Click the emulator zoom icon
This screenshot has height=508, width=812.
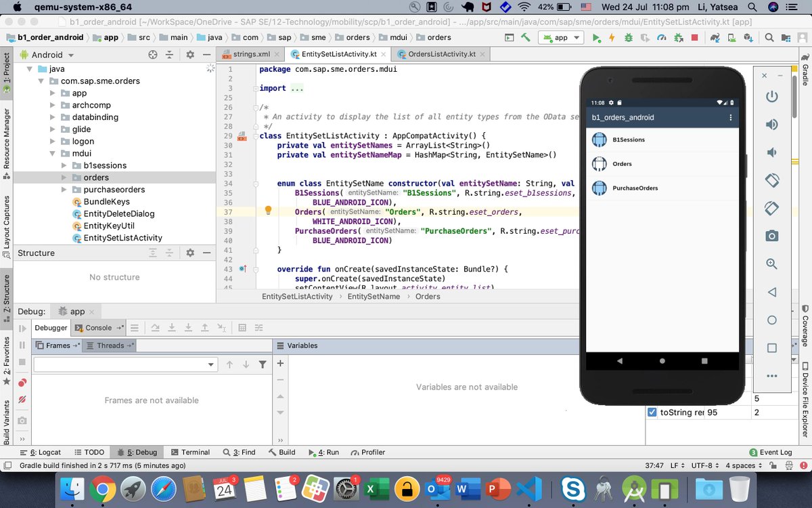point(772,264)
